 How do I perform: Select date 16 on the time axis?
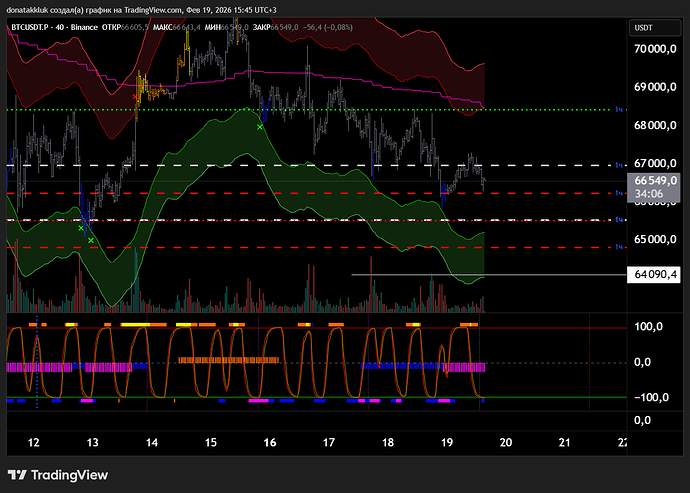tap(269, 442)
